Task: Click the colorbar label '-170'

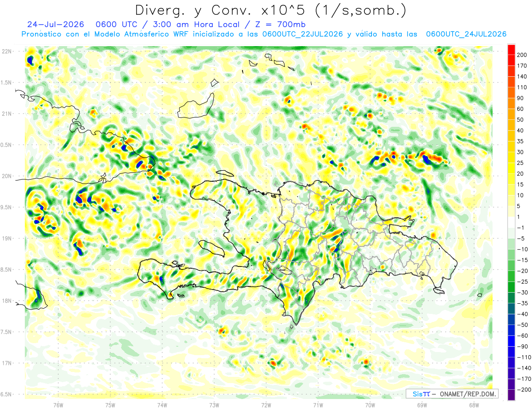Action: point(524,379)
